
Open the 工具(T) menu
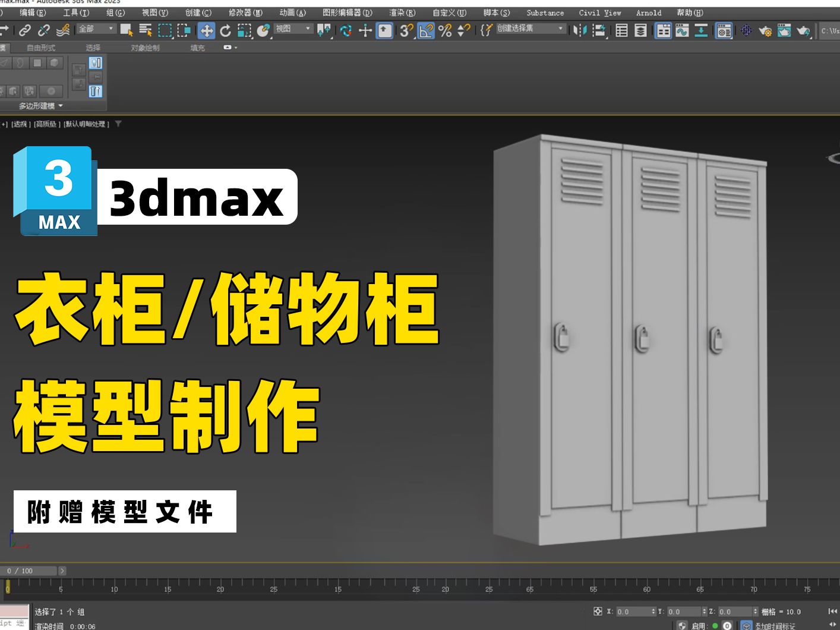pos(76,12)
